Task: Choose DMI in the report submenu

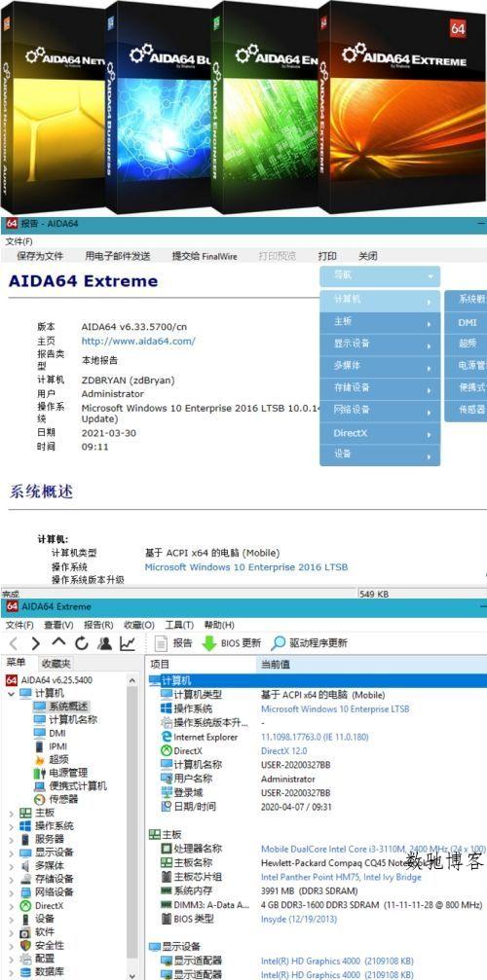Action: [468, 322]
